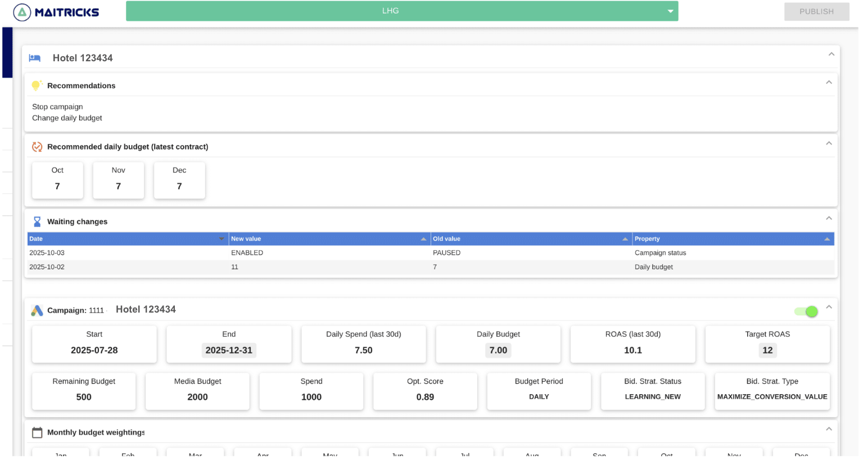Toggle the campaign enabled switch off
Screen dimensions: 868x461
(806, 311)
